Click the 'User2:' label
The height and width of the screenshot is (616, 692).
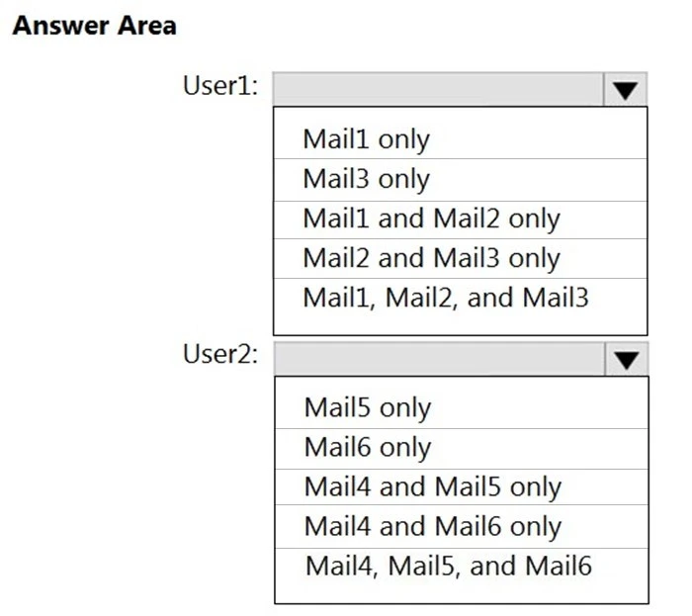click(220, 355)
